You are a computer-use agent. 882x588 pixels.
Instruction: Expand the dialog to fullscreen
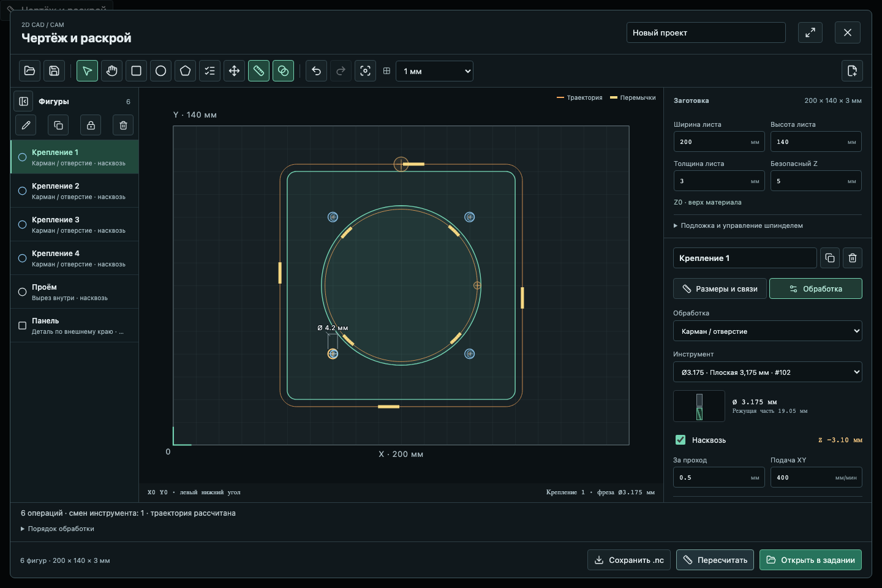810,32
